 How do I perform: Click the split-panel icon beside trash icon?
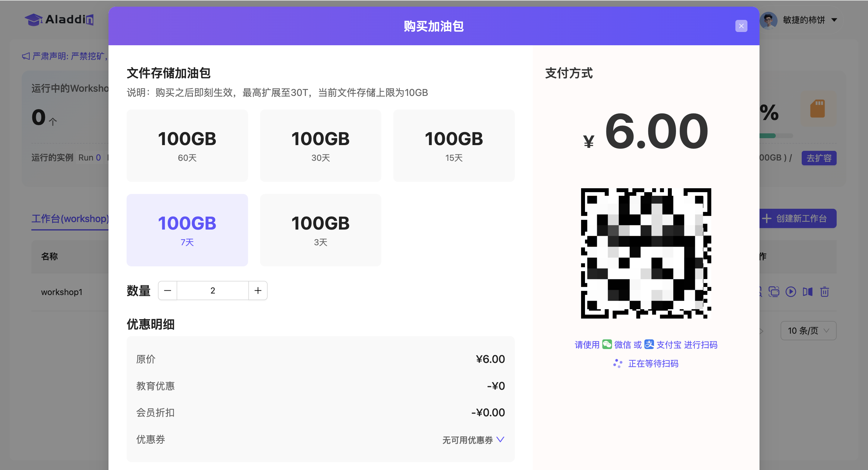(x=807, y=292)
